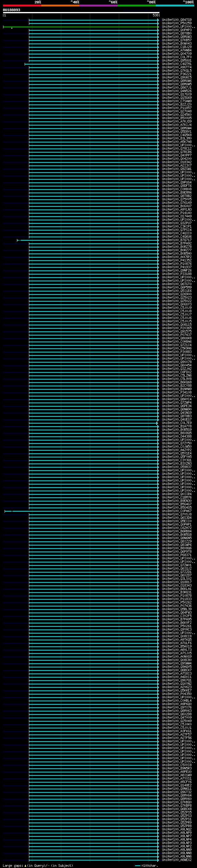This screenshot has height=868, width=197.
Task: Click the UniRef100_O76149 hit
Action: [176, 203]
